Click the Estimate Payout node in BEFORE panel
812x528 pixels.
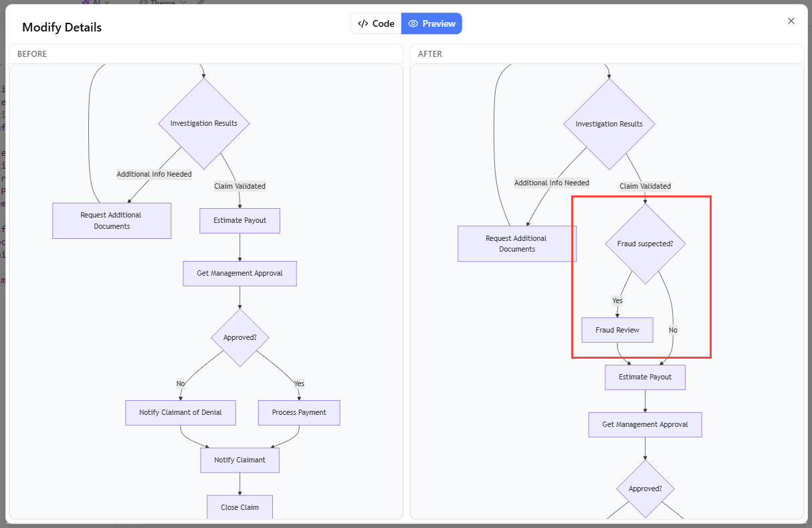[x=239, y=220]
